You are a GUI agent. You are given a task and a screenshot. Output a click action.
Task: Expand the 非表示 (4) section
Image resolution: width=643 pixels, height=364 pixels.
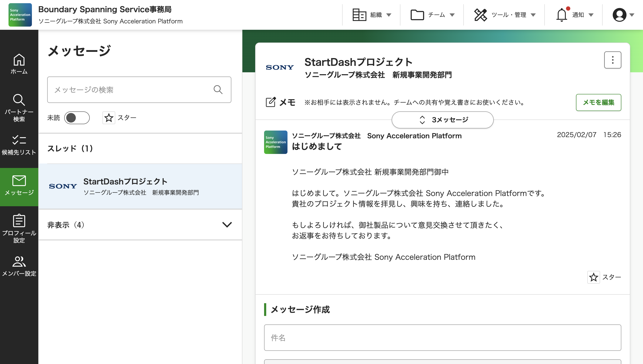point(140,225)
